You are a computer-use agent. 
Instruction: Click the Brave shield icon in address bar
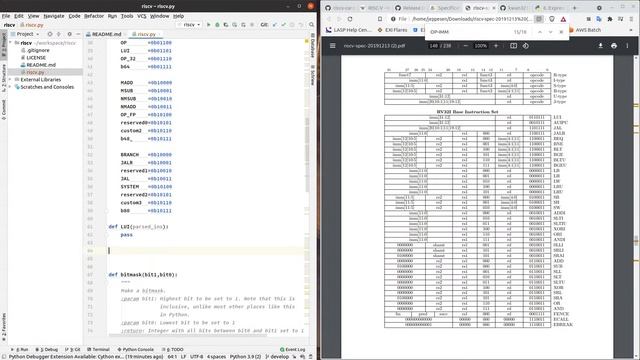point(552,19)
